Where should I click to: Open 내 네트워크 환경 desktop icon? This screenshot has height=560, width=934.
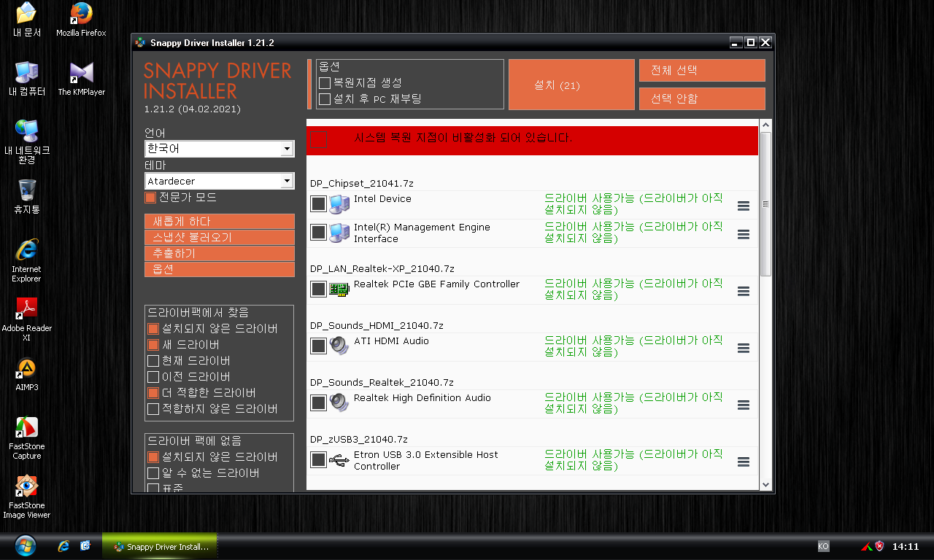pyautogui.click(x=27, y=141)
